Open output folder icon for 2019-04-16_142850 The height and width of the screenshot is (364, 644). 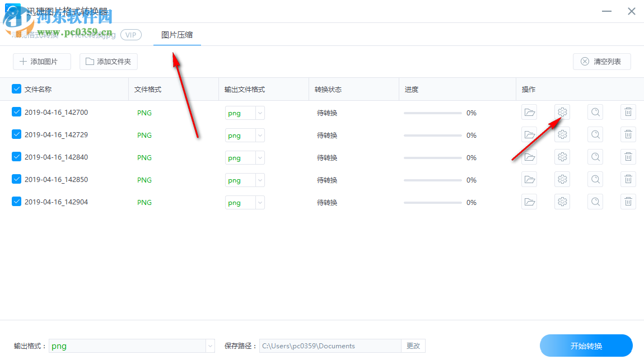[x=529, y=179]
